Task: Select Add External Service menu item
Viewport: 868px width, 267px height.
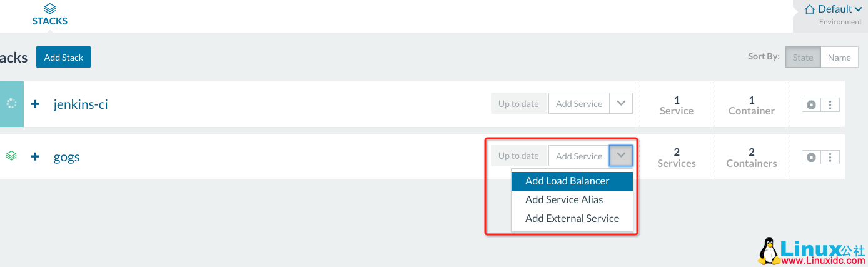Action: point(572,218)
